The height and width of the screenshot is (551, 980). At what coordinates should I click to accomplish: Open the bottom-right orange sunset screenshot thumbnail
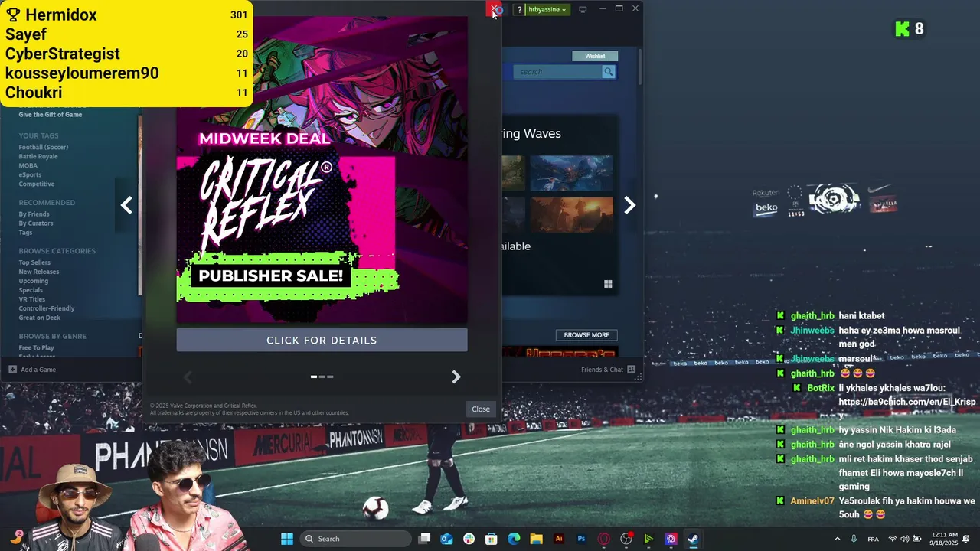571,214
